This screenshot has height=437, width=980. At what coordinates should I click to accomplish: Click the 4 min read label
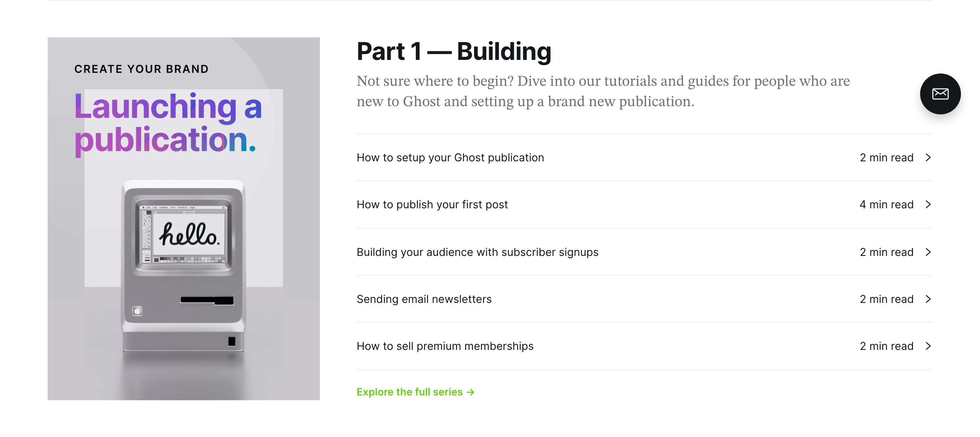point(886,205)
